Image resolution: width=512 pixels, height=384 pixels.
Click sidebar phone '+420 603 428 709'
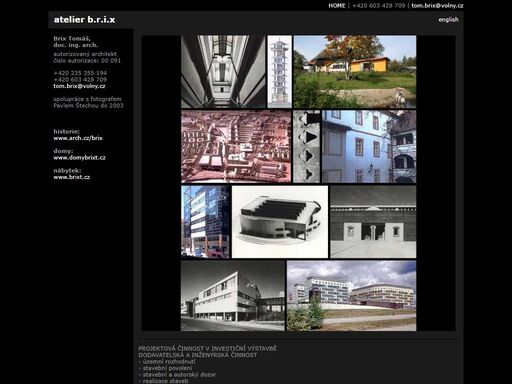[x=80, y=80]
